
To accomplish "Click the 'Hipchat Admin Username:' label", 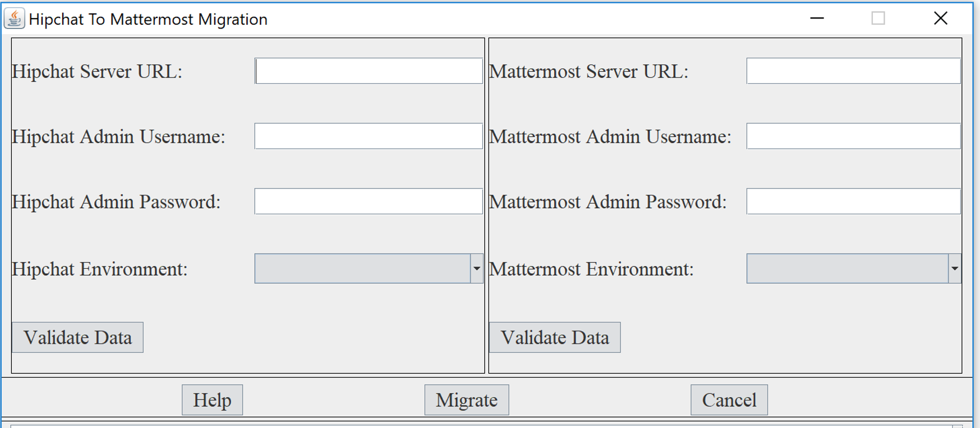I will click(118, 137).
